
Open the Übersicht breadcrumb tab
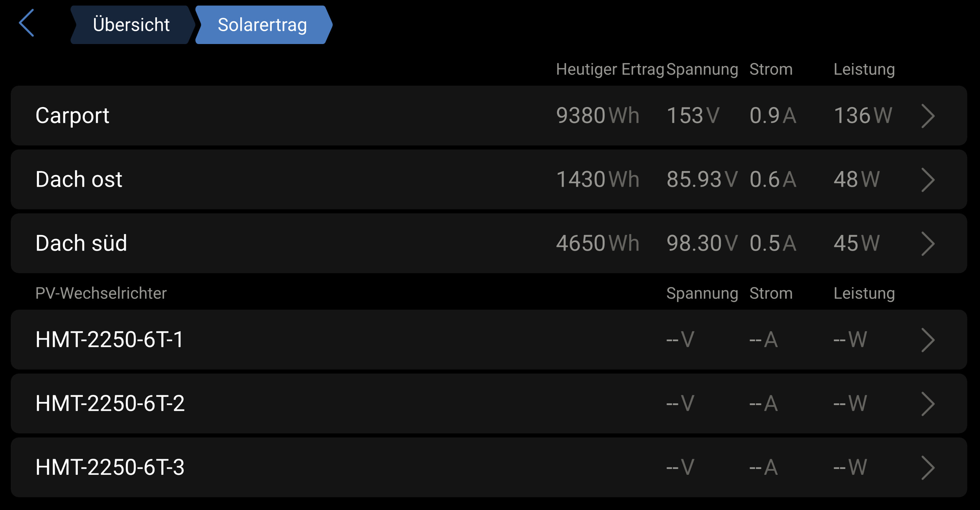131,25
